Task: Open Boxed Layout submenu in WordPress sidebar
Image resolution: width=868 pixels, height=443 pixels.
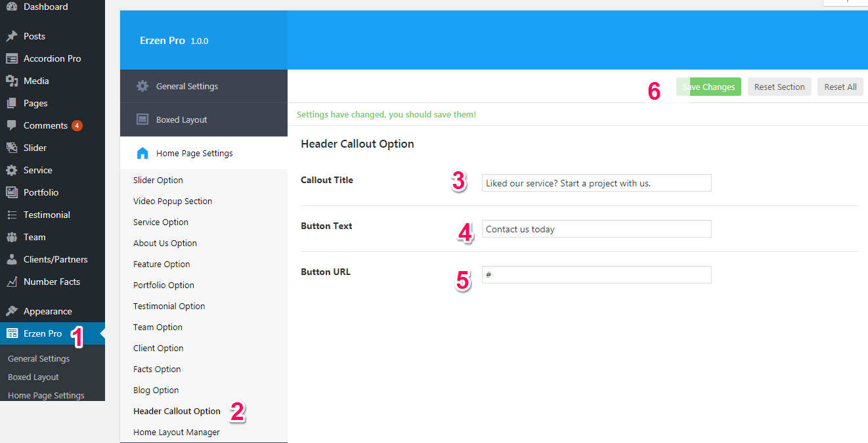Action: [x=33, y=377]
